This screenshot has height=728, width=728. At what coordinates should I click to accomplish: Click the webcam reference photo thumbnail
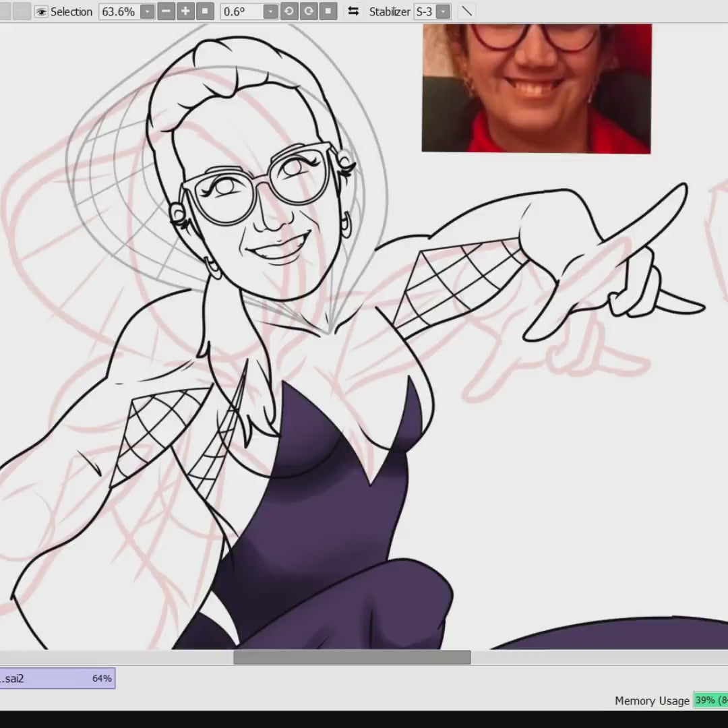(537, 88)
